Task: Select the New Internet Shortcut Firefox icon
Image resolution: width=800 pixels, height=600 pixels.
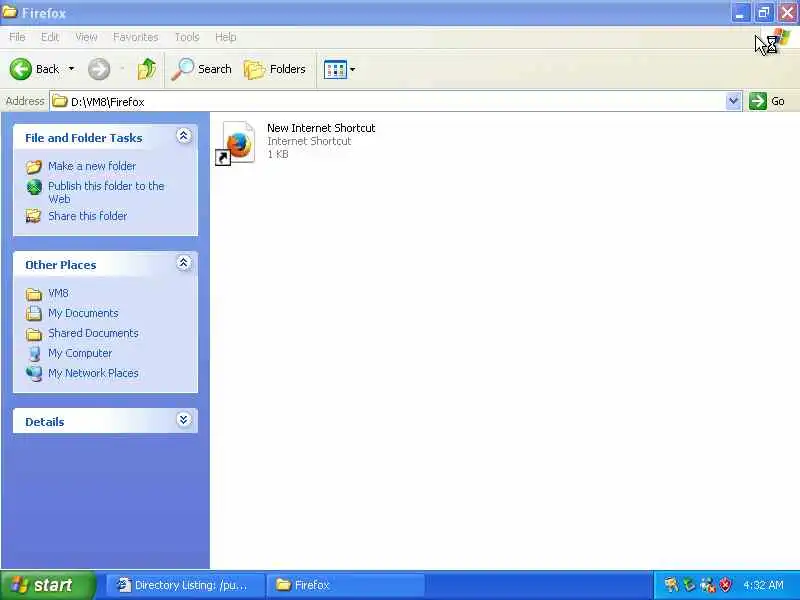Action: (x=235, y=143)
